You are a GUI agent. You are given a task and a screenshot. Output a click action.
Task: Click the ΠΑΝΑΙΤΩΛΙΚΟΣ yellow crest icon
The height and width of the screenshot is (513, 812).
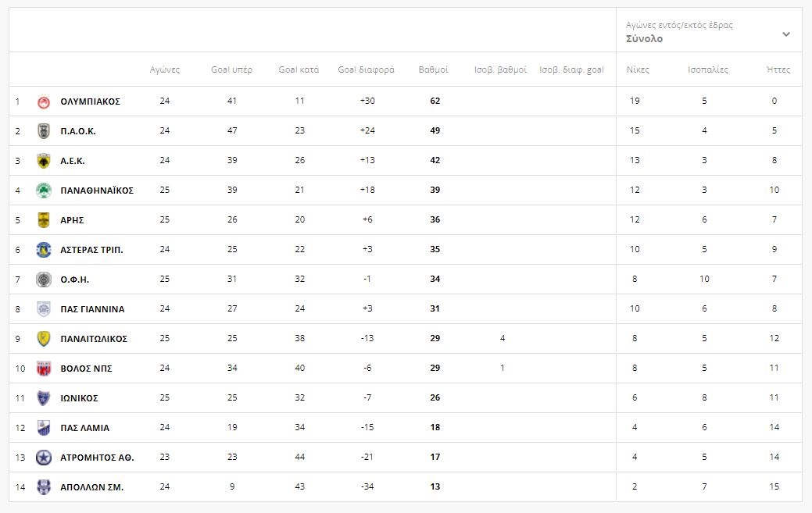pyautogui.click(x=44, y=339)
